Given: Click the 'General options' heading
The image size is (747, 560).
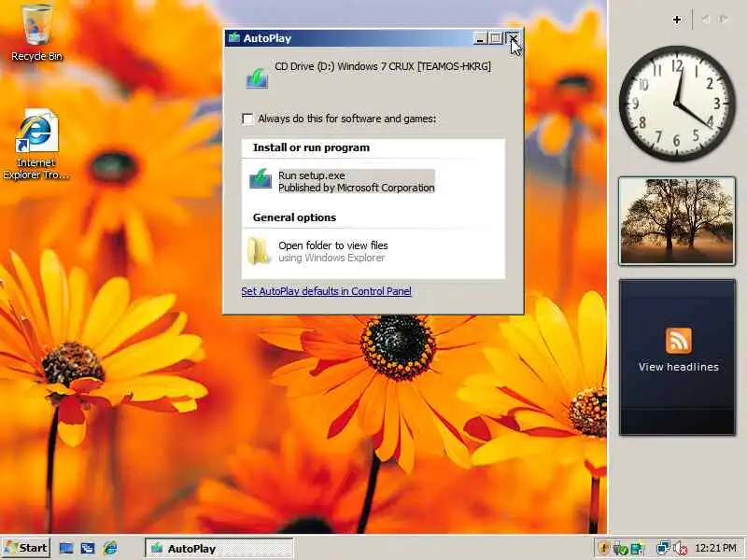Looking at the screenshot, I should tap(294, 217).
